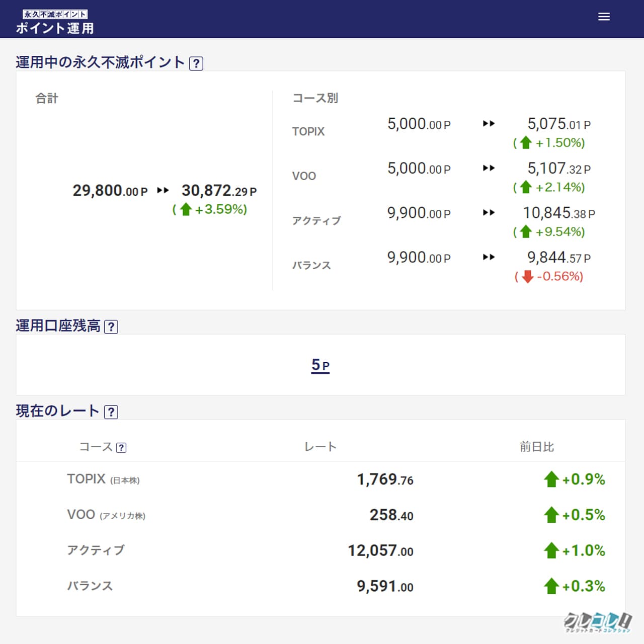Click the クレコレ watermark logo

click(597, 622)
